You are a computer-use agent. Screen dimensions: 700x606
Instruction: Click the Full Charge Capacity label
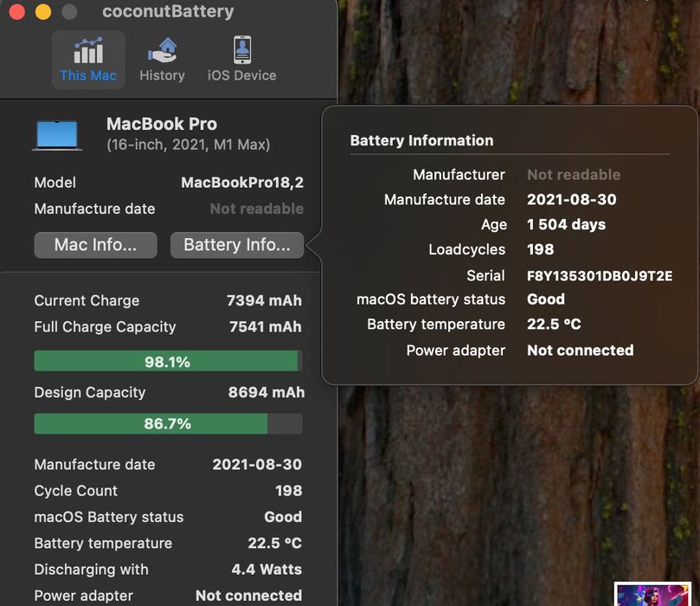[x=105, y=327]
